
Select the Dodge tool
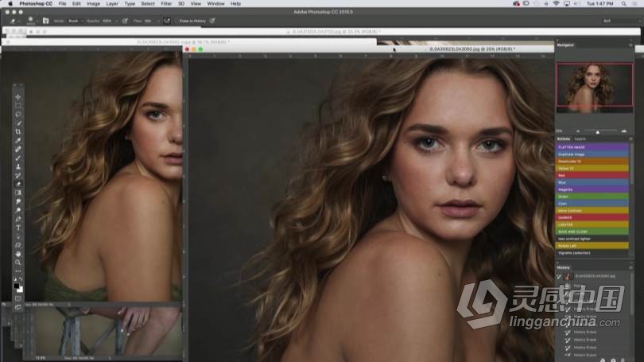pos(18,210)
